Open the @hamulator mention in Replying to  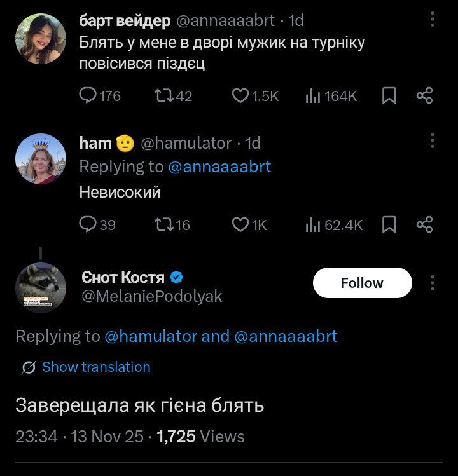pyautogui.click(x=150, y=336)
